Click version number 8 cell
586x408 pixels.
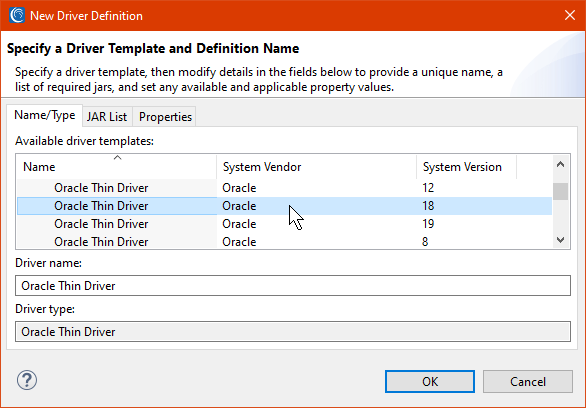[425, 242]
